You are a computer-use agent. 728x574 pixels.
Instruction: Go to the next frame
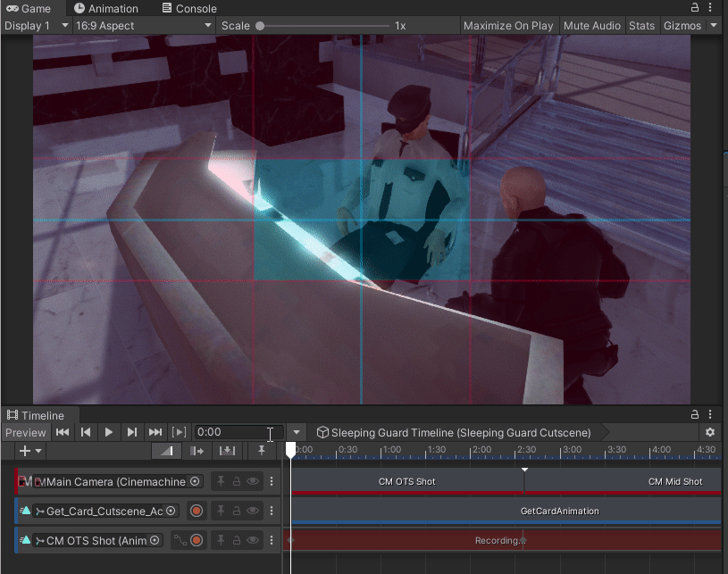pos(132,432)
